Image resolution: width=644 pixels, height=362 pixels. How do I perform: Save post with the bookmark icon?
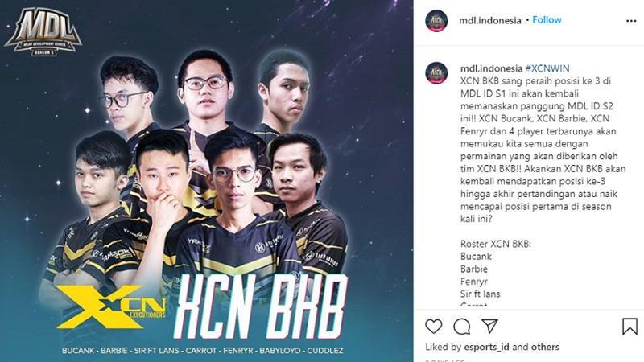tap(630, 327)
